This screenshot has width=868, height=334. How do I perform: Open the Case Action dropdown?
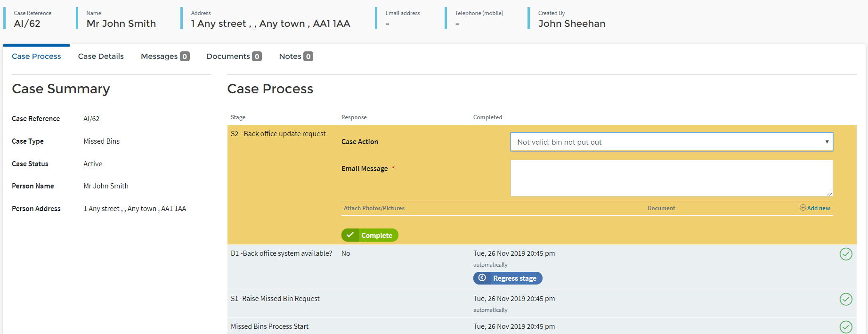(x=671, y=142)
